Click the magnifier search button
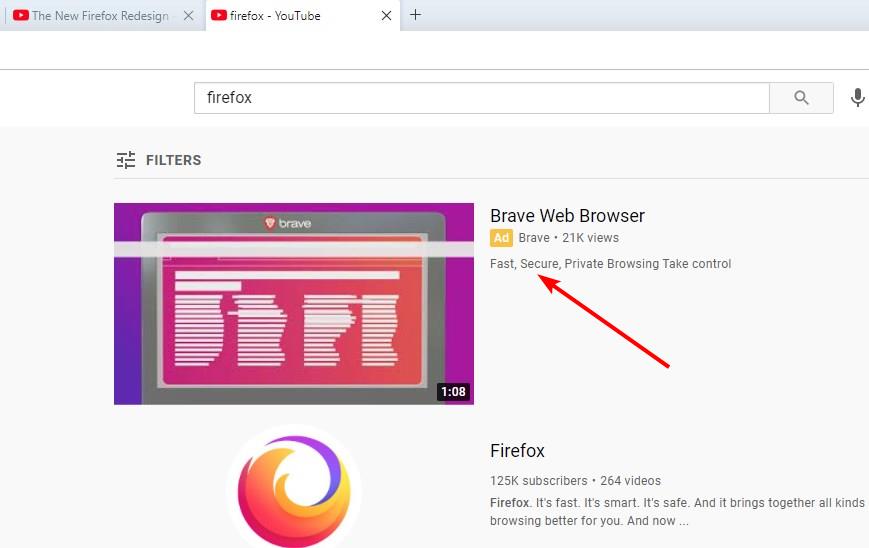869x548 pixels. pyautogui.click(x=801, y=98)
